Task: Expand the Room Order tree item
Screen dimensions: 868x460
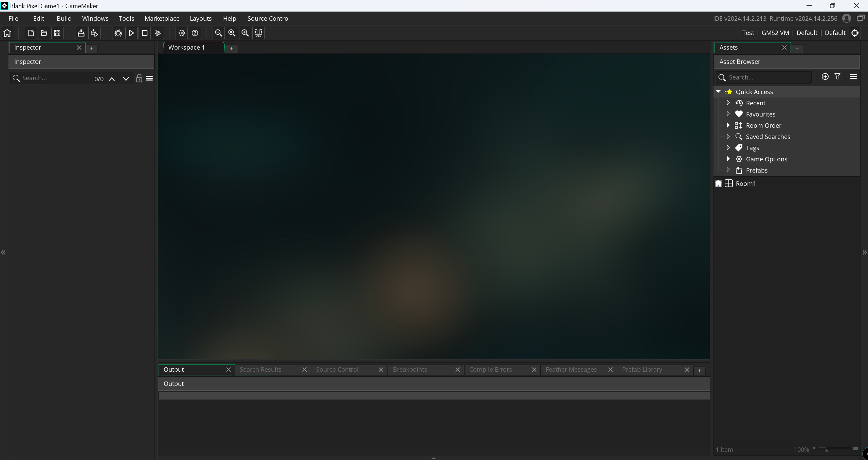Action: click(728, 125)
